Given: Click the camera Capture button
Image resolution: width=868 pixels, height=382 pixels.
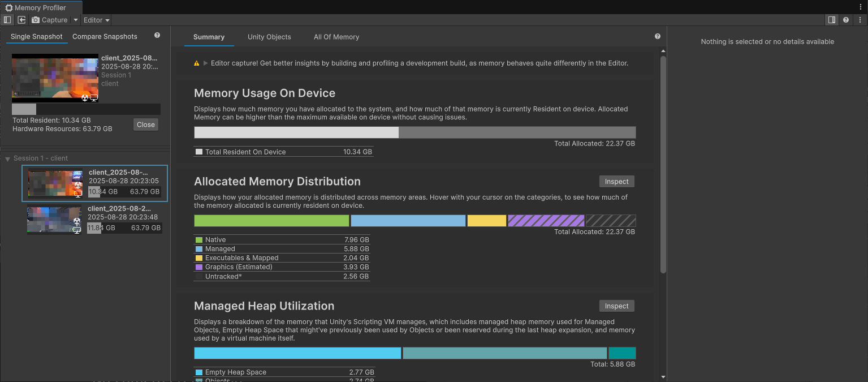Looking at the screenshot, I should click(x=50, y=20).
